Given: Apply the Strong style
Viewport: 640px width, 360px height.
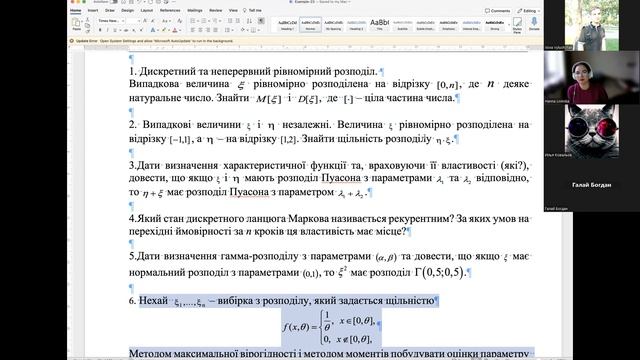Looking at the screenshot, I should tap(495, 25).
